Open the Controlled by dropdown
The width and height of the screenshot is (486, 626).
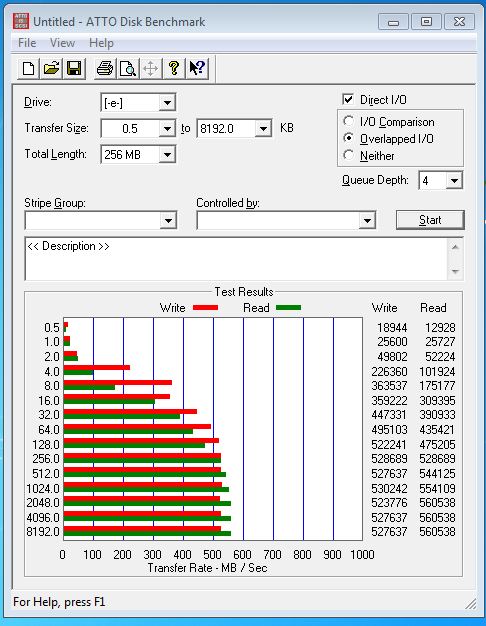[367, 220]
